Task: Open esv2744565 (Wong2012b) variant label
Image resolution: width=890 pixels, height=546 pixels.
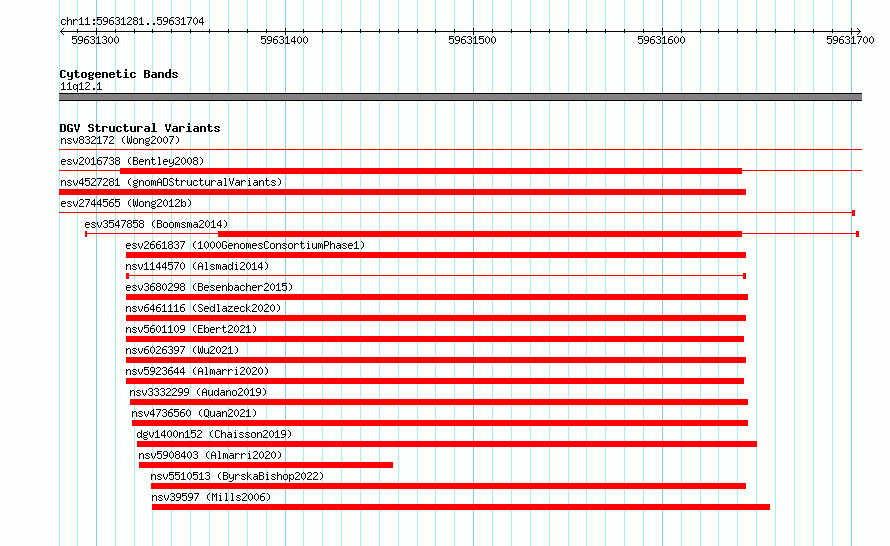Action: 126,203
